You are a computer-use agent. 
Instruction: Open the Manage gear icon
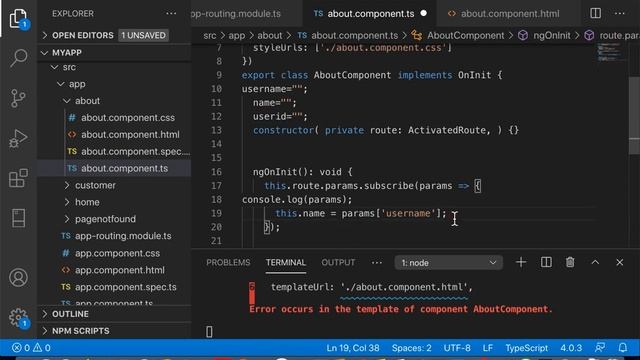18,317
